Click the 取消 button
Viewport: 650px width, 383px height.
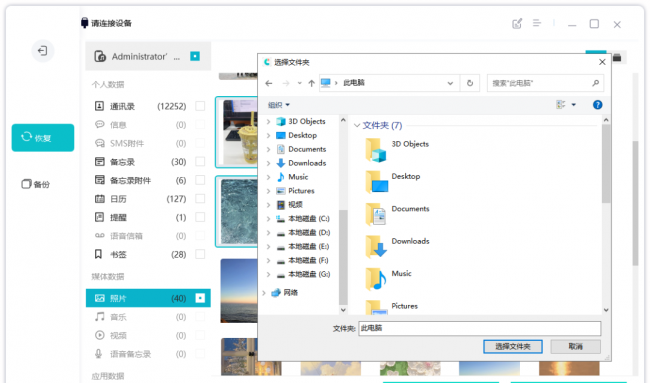point(575,347)
